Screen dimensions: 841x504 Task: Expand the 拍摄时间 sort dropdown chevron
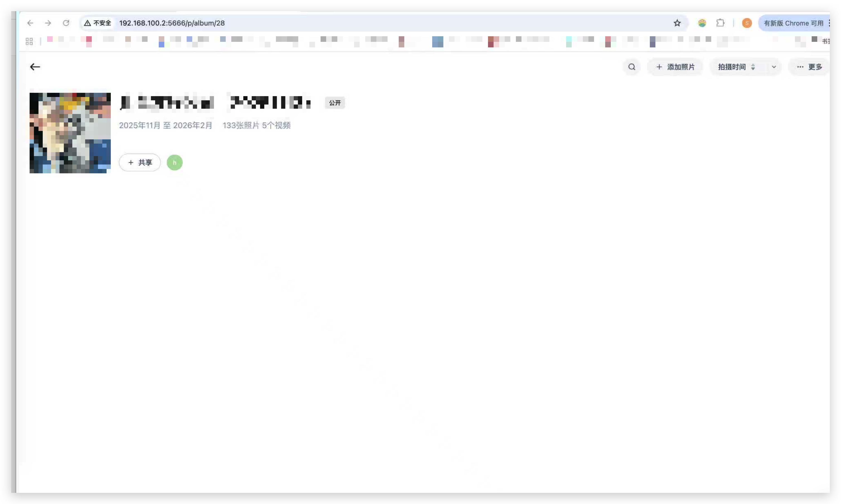coord(774,67)
